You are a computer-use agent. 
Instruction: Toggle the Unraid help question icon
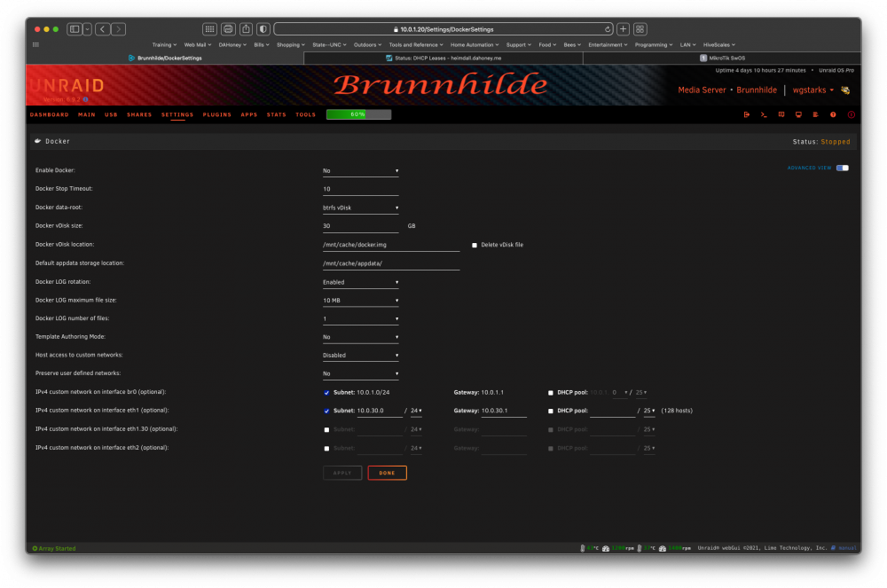(x=833, y=114)
